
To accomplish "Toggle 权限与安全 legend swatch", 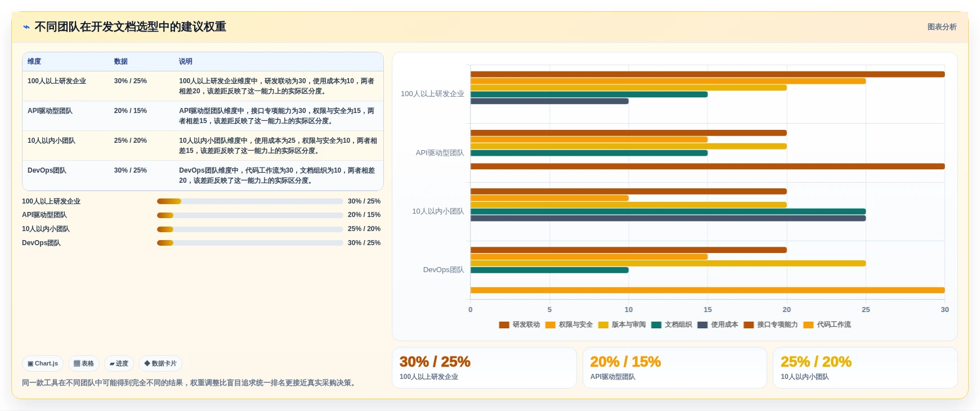I will coord(550,325).
